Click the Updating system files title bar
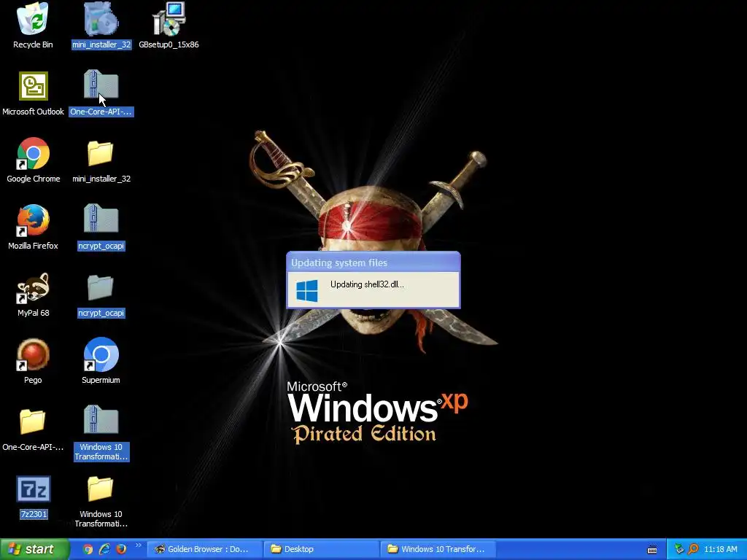This screenshot has width=747, height=560. (x=373, y=262)
